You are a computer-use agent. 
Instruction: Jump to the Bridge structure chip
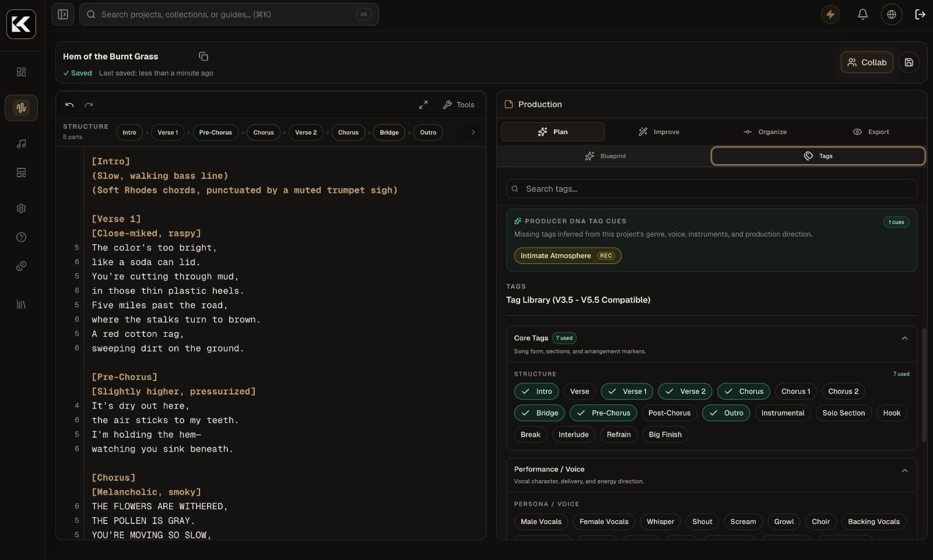point(389,132)
